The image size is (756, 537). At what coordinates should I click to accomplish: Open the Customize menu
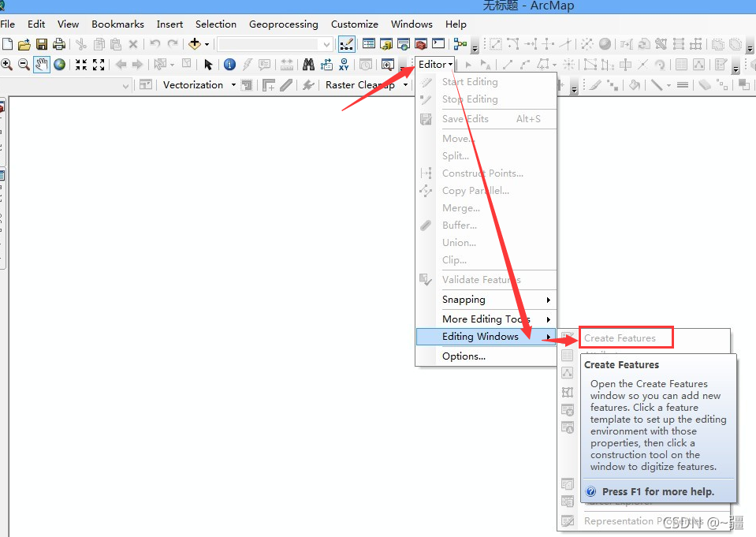point(355,24)
